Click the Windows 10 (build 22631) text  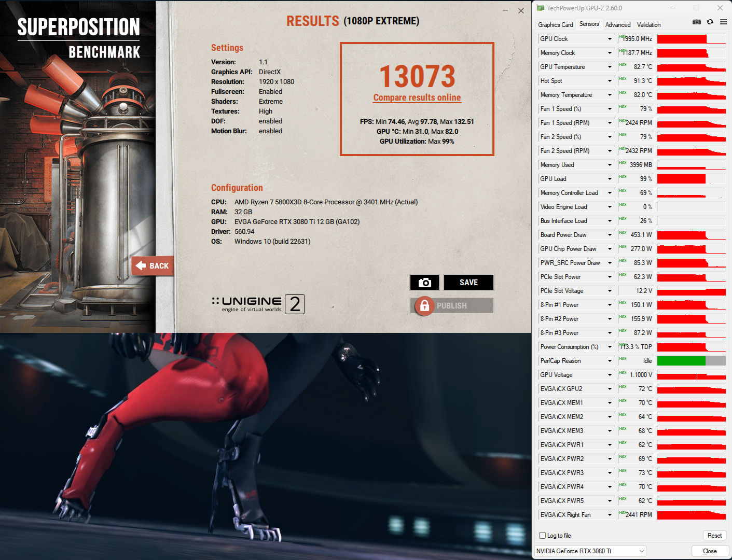(x=272, y=242)
